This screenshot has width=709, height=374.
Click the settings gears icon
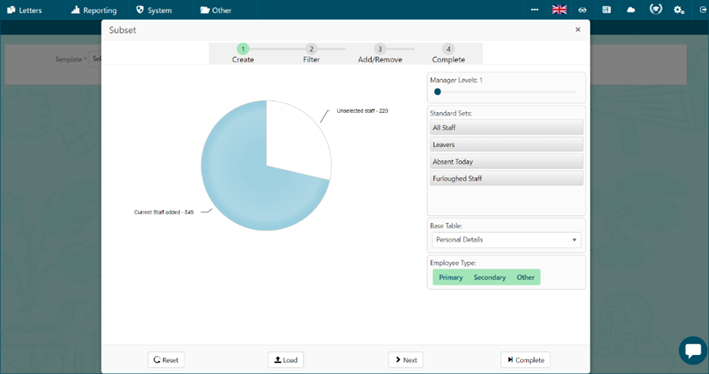(679, 10)
